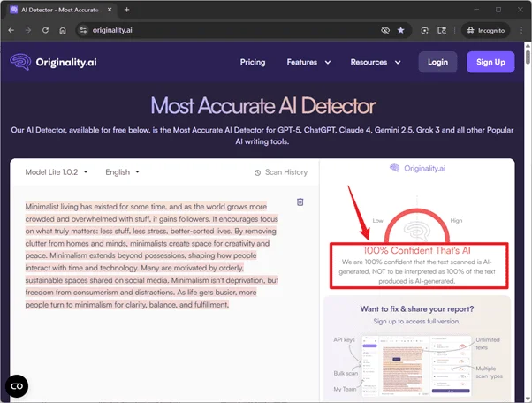Delete the scanned text with trash icon
This screenshot has width=532, height=403.
300,201
